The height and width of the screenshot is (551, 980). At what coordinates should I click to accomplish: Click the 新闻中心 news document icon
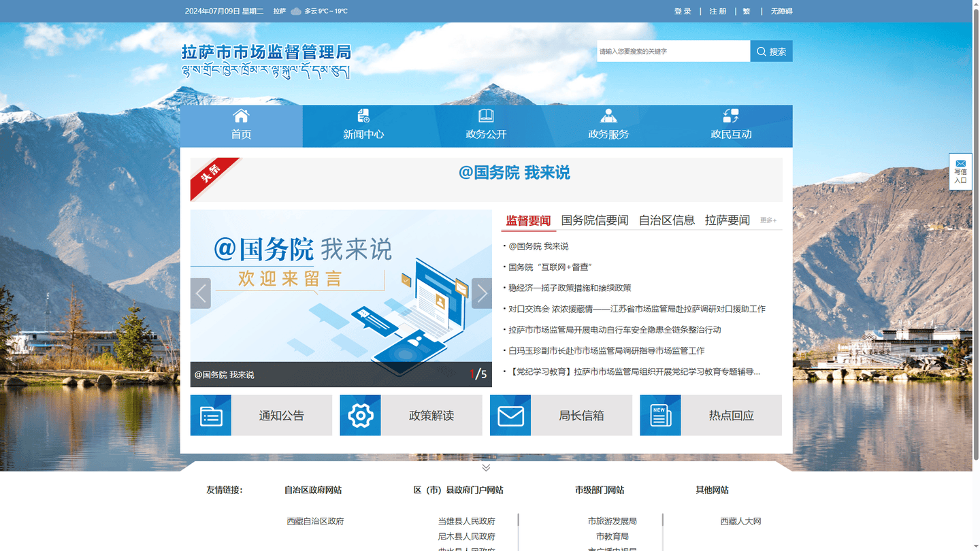363,116
